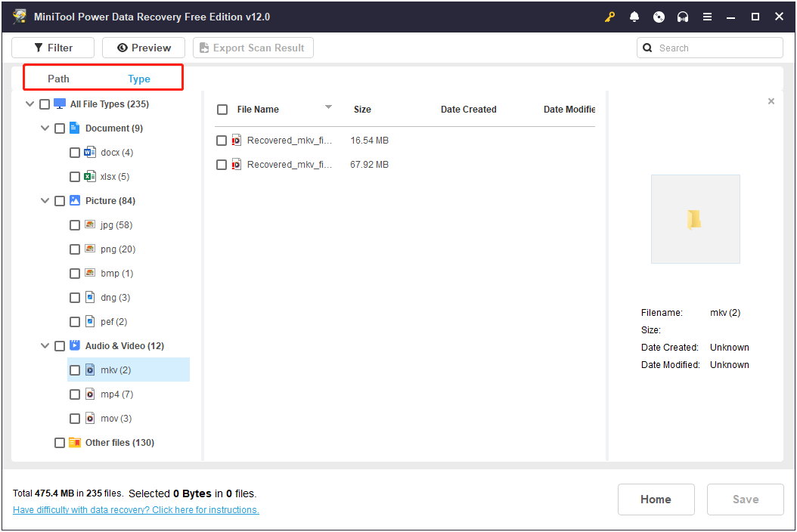Sort by Date Created column header
Screen dimensions: 797x532
coord(468,110)
